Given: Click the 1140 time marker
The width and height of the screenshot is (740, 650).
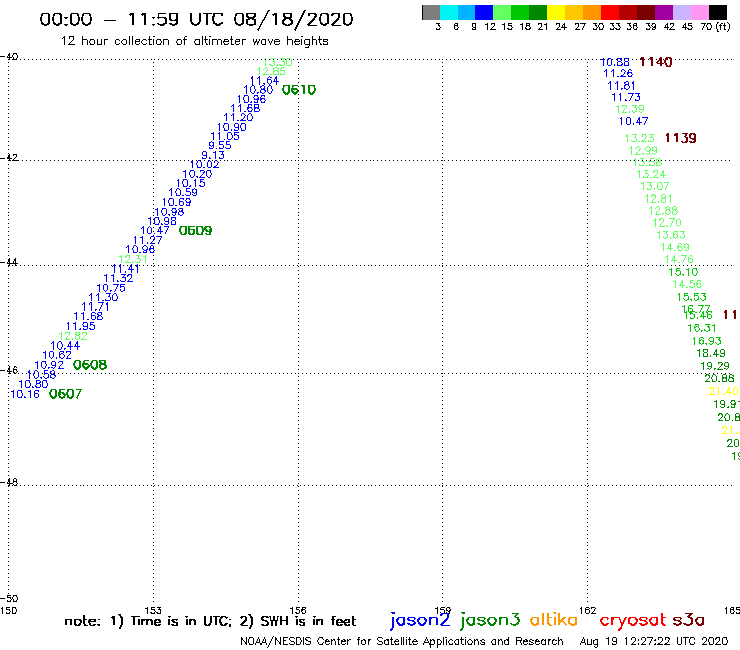Looking at the screenshot, I should 656,62.
